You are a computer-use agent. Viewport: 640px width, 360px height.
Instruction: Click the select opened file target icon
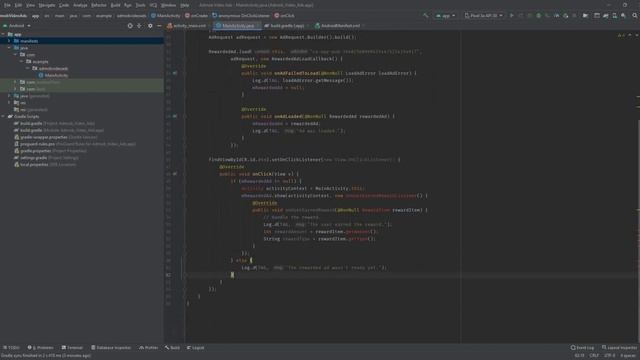coord(130,26)
